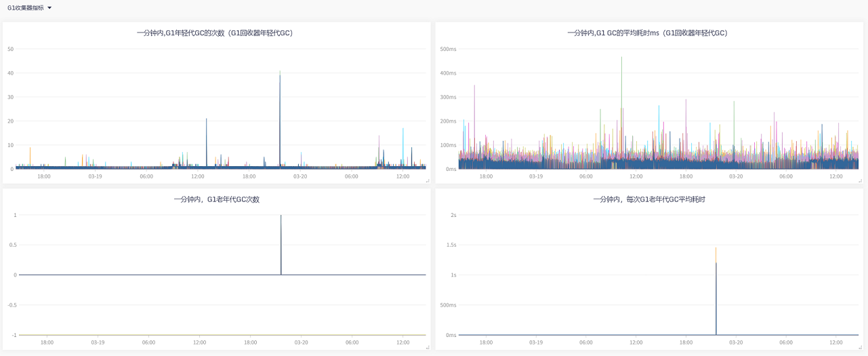Click resize handle of G1 GC的平均耗时ms panel
Screen dimensions: 868x356
pyautogui.click(x=859, y=180)
